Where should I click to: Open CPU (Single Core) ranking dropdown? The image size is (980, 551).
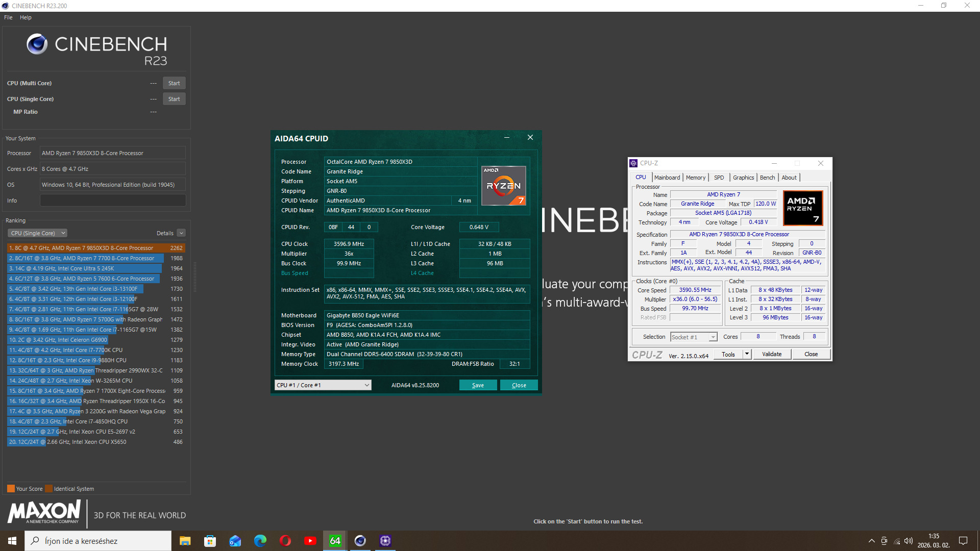pyautogui.click(x=37, y=233)
